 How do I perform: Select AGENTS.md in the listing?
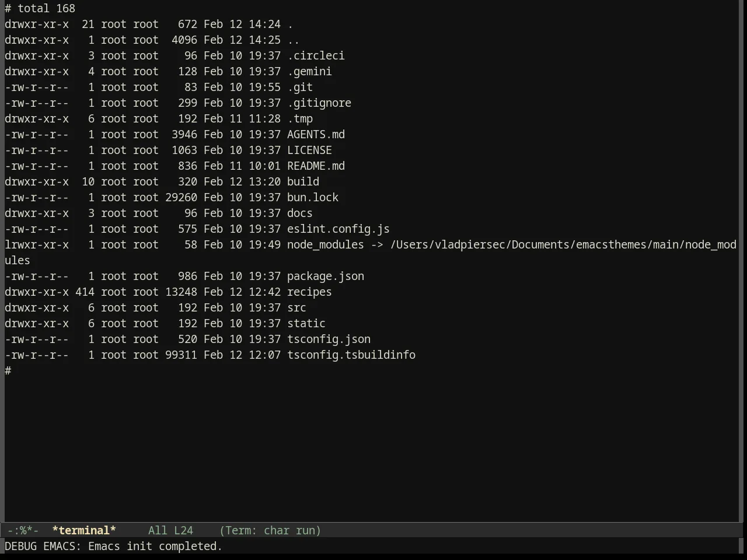(316, 134)
